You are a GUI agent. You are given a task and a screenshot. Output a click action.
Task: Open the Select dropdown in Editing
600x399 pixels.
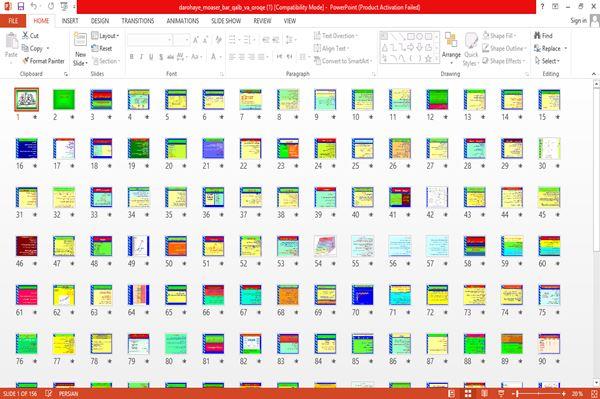[x=547, y=61]
